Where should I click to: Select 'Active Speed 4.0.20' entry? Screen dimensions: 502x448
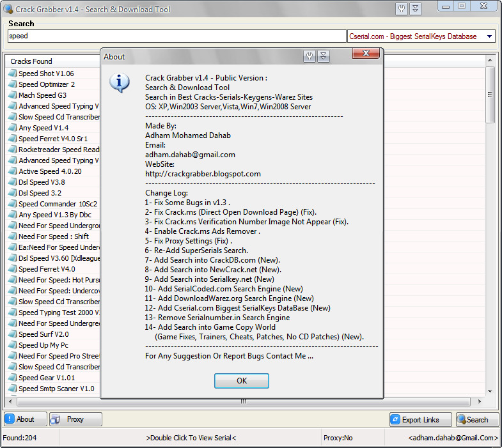pos(50,171)
